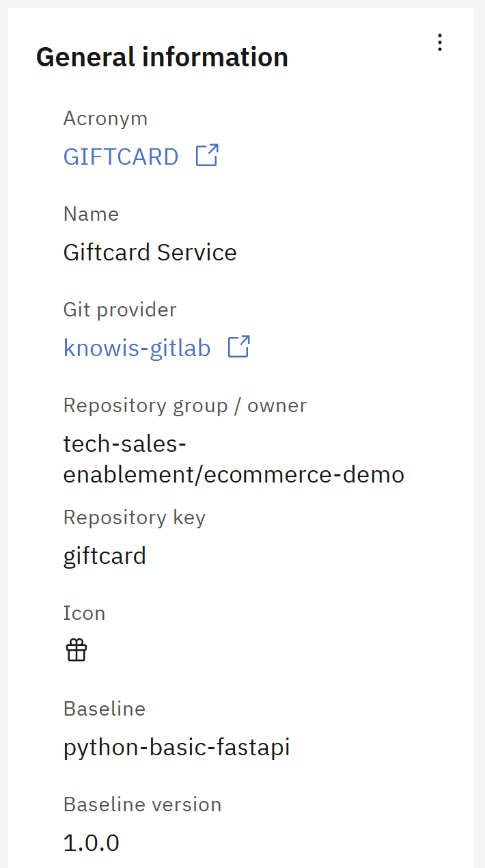
Task: Click the 1.0.0 baseline version value
Action: coord(92,843)
